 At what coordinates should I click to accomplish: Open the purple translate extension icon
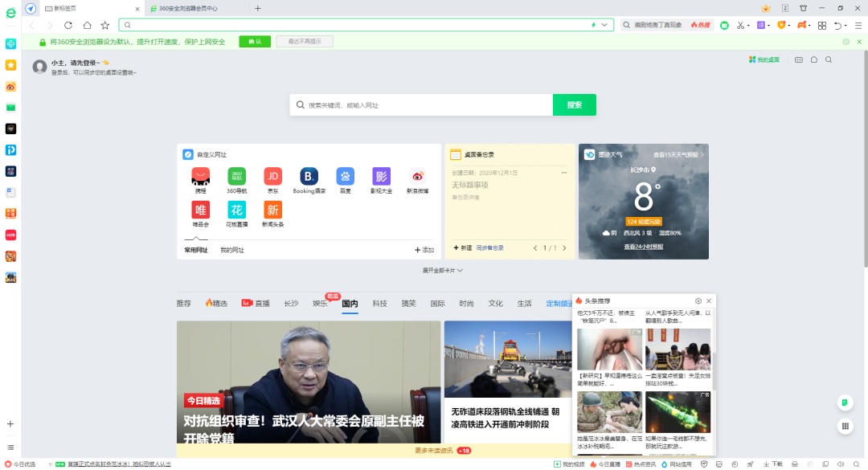[x=761, y=25]
